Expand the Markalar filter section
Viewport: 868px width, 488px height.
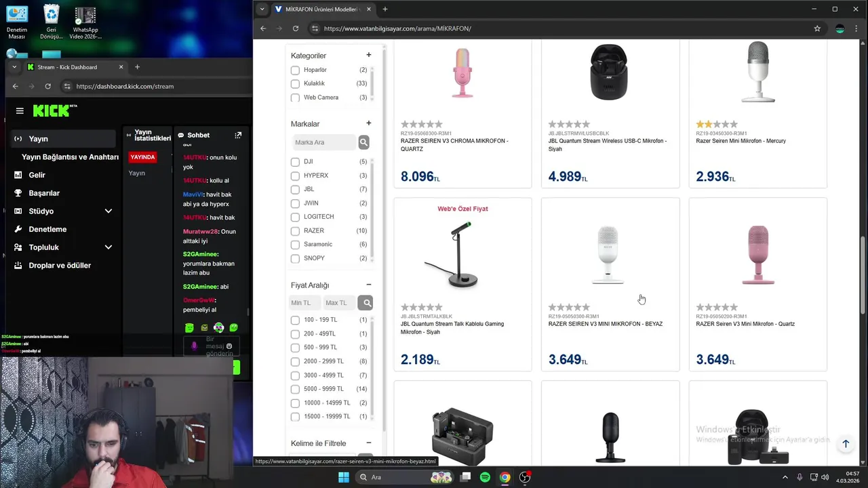[369, 123]
